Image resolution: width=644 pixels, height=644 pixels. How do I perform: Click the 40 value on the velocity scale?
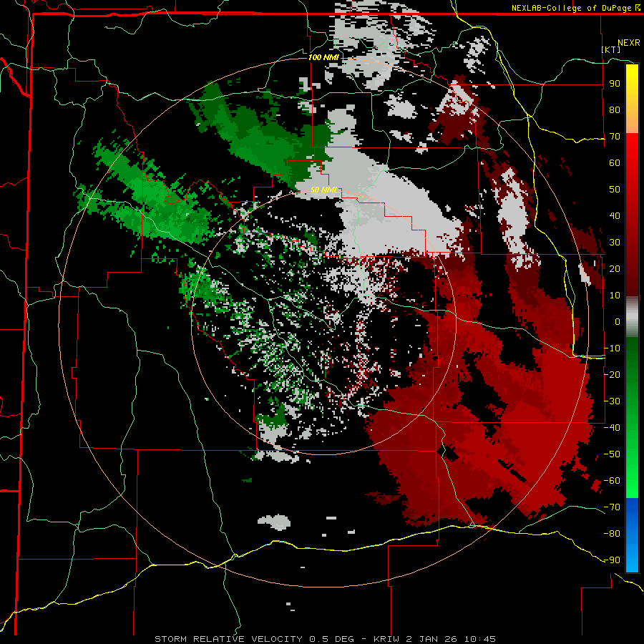[615, 216]
